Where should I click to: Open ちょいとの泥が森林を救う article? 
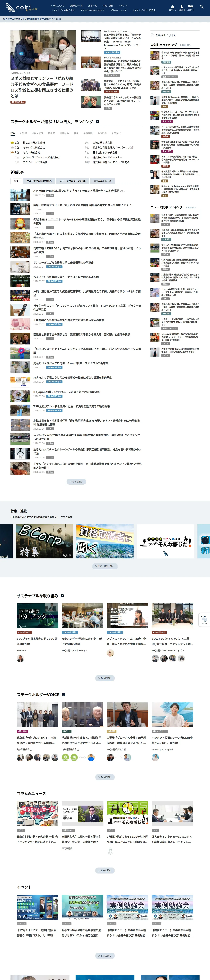coord(66,277)
